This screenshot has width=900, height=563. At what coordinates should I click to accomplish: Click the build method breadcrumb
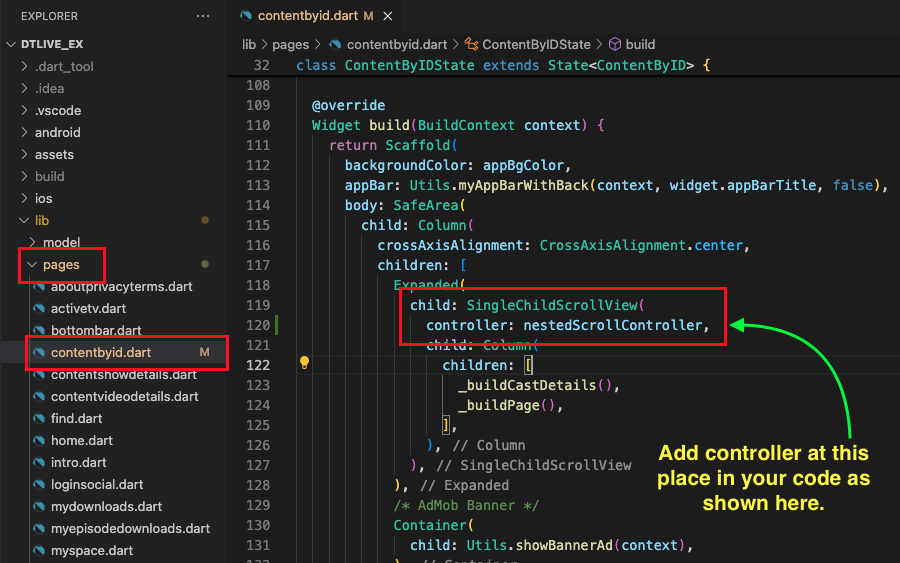click(640, 44)
